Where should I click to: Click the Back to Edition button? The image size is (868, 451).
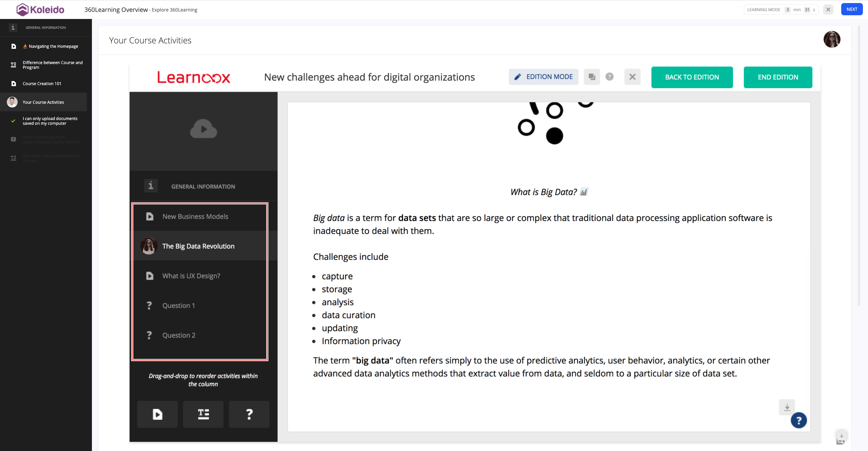pyautogui.click(x=692, y=77)
